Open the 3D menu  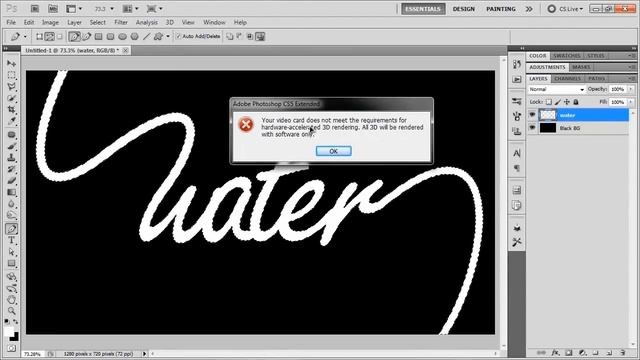169,22
